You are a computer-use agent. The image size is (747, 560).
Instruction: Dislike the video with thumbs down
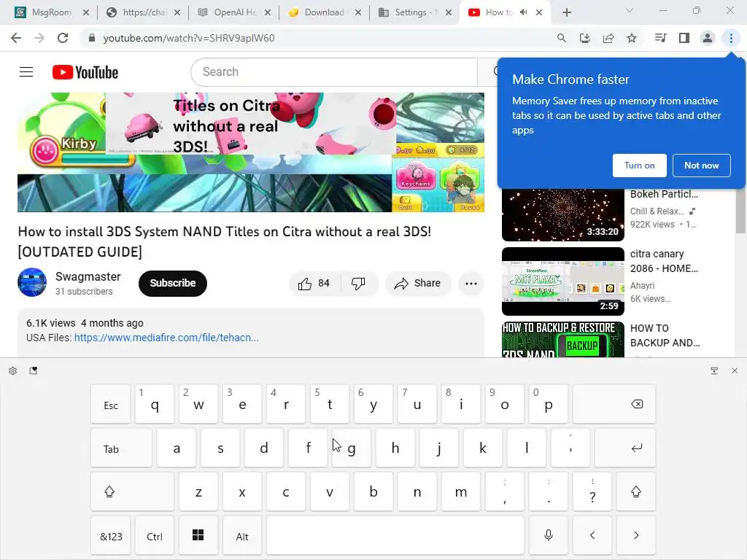[358, 284]
